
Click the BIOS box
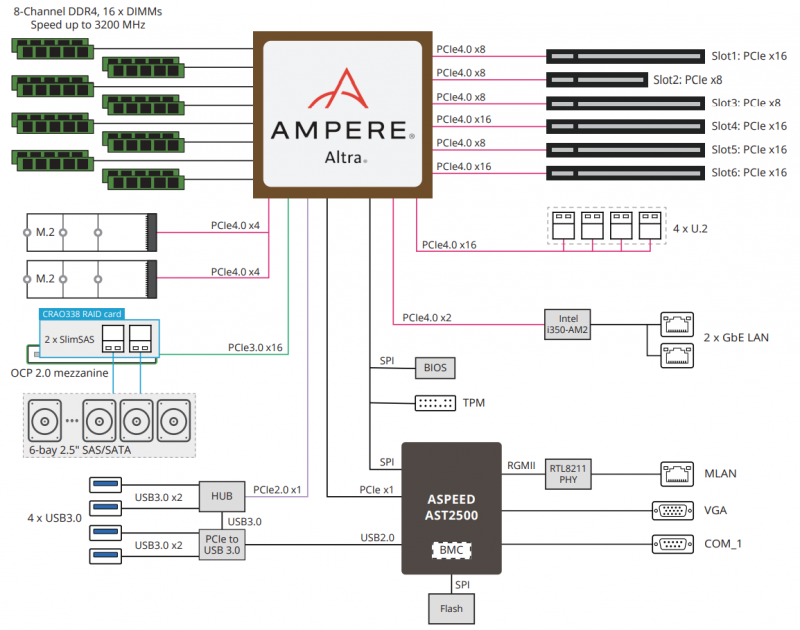(435, 368)
